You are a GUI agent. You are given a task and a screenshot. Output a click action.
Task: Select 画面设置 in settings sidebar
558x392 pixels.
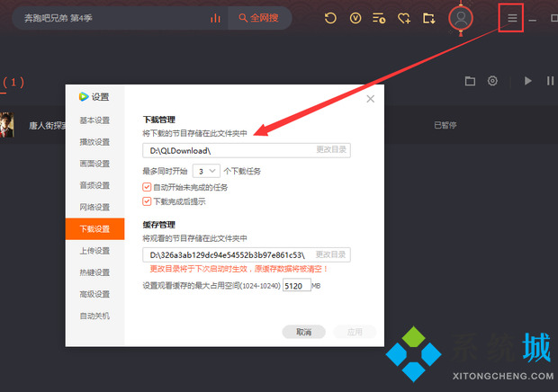[94, 164]
